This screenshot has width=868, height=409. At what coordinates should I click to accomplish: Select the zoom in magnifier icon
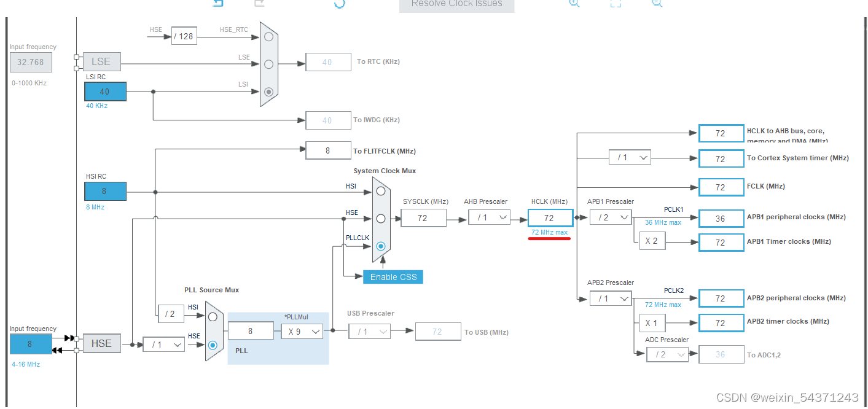573,4
